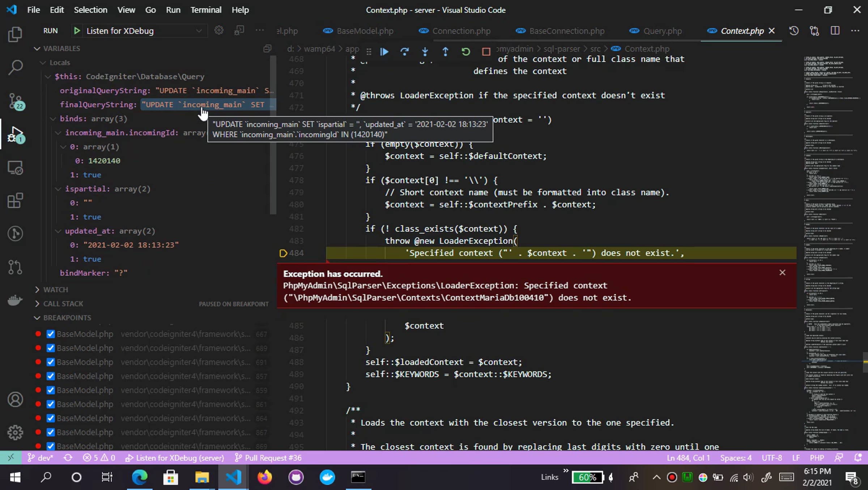Open changes compare icon in editor toolbar
Viewport: 868px width, 490px height.
[814, 31]
